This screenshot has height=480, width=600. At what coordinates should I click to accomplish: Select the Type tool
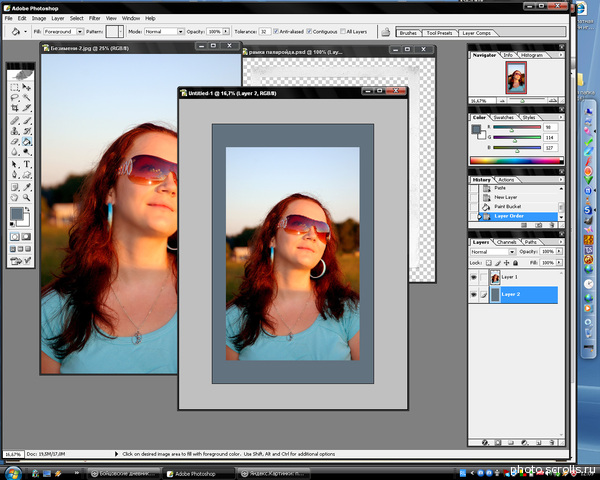point(26,165)
